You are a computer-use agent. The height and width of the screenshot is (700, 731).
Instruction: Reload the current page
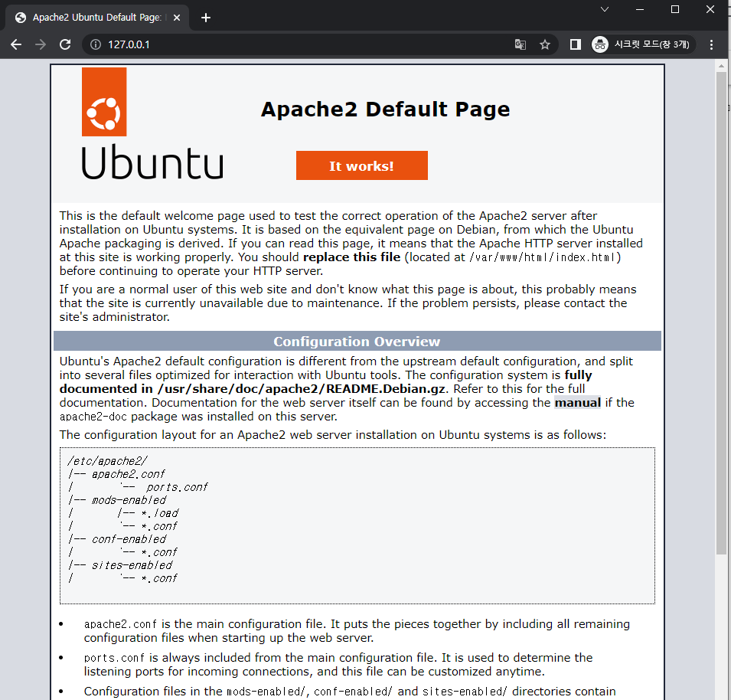click(x=65, y=44)
